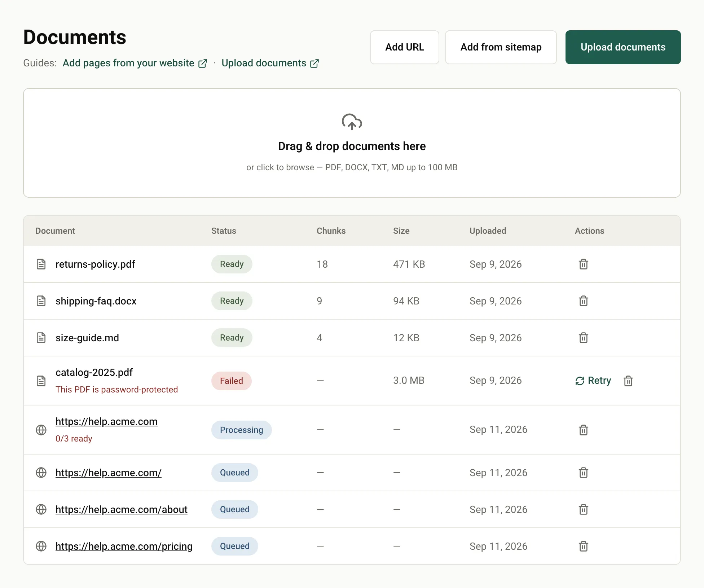
Task: Click the Chunks column header
Action: 331,231
